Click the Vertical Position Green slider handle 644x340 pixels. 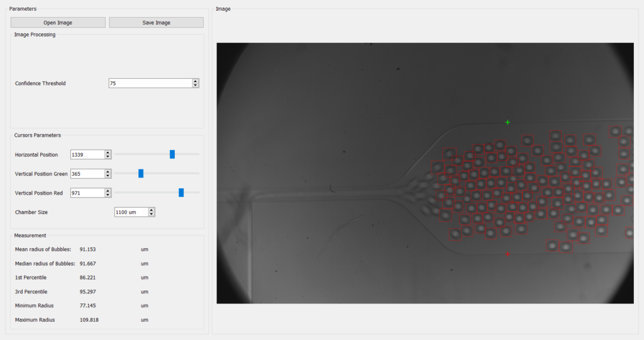(141, 174)
